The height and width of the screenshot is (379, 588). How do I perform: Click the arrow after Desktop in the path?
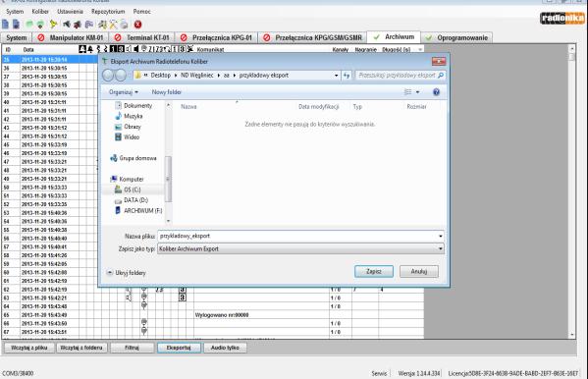176,76
